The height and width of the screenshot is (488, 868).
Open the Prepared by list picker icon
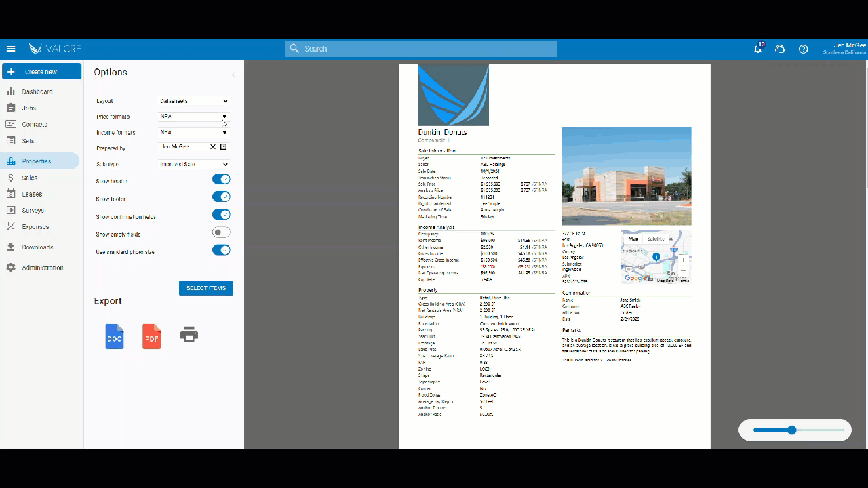click(x=223, y=147)
